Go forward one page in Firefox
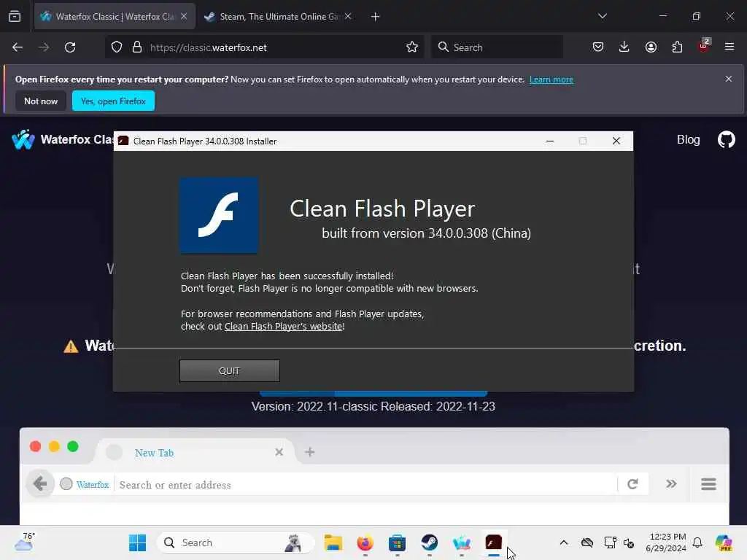 point(44,47)
